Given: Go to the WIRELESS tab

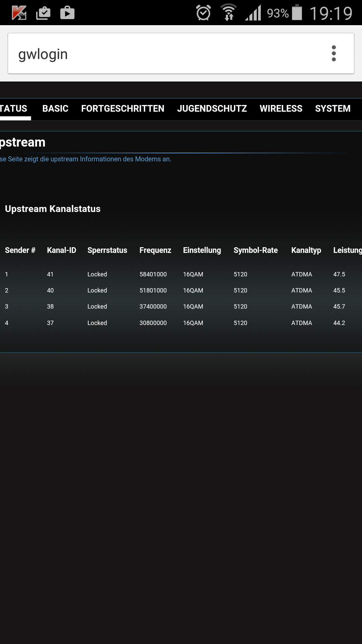Looking at the screenshot, I should point(281,109).
